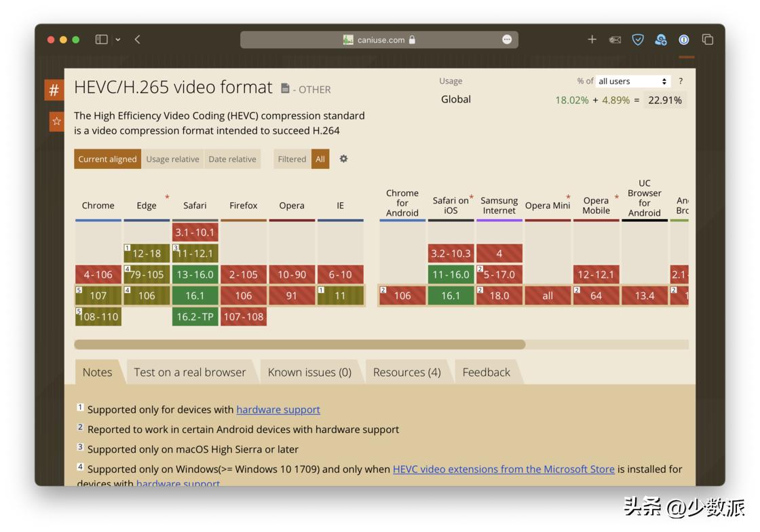Viewport: 760px width, 532px height.
Task: Star the HEVC feature as favorite
Action: 56,121
